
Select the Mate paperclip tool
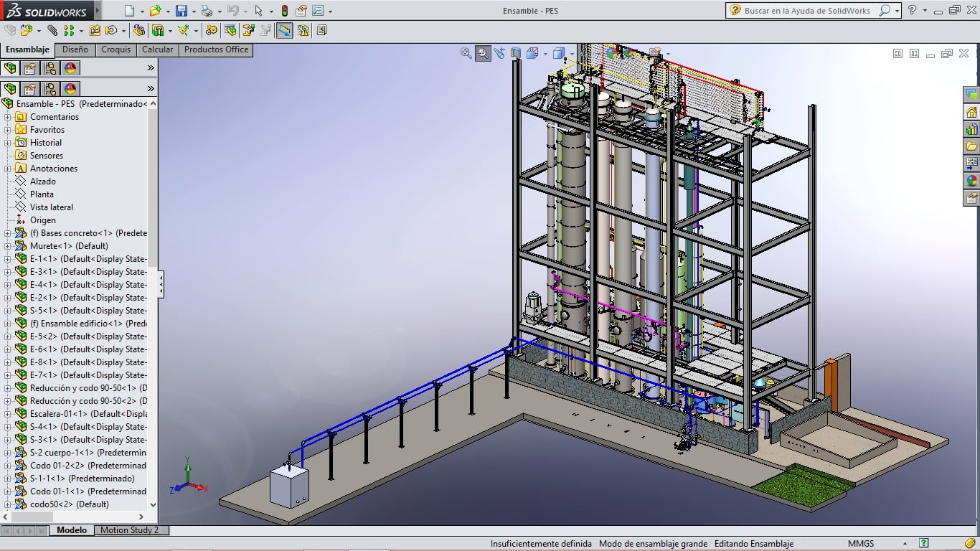coord(52,30)
